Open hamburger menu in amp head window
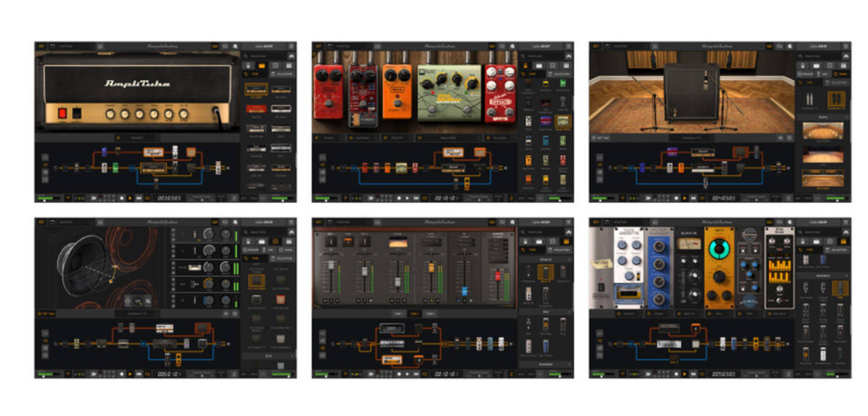The height and width of the screenshot is (416, 868). click(291, 46)
